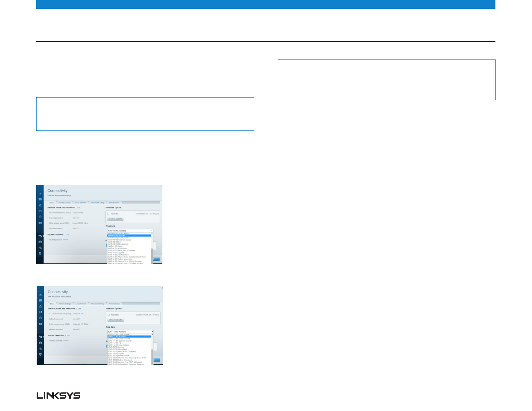
Task: Click Check for Updates in first screenshot
Action: 115,219
